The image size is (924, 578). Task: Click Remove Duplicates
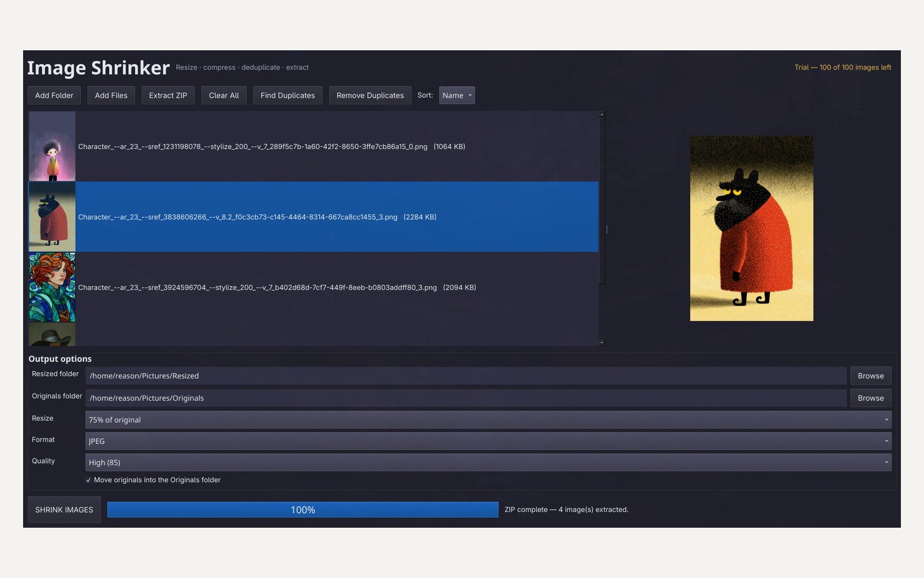click(370, 95)
